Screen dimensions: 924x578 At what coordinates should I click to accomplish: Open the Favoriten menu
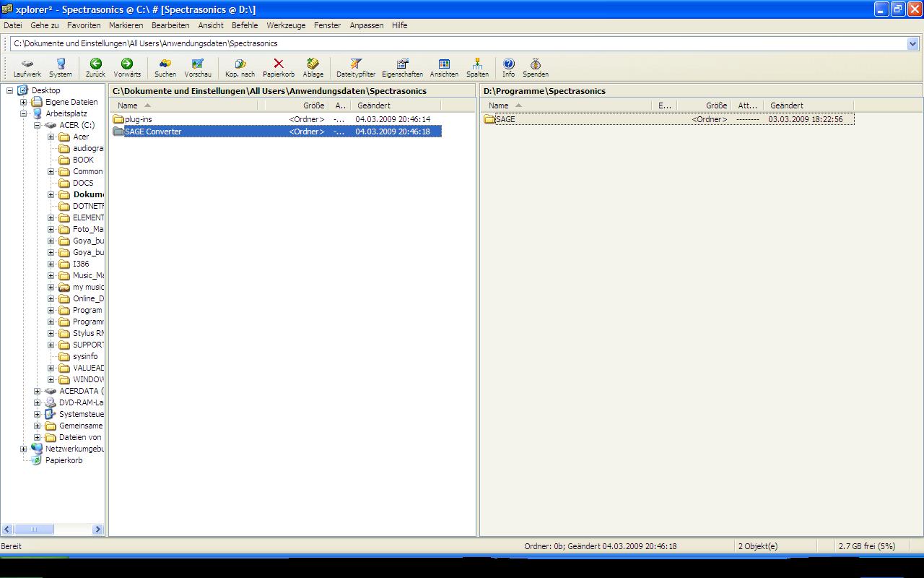click(x=84, y=25)
